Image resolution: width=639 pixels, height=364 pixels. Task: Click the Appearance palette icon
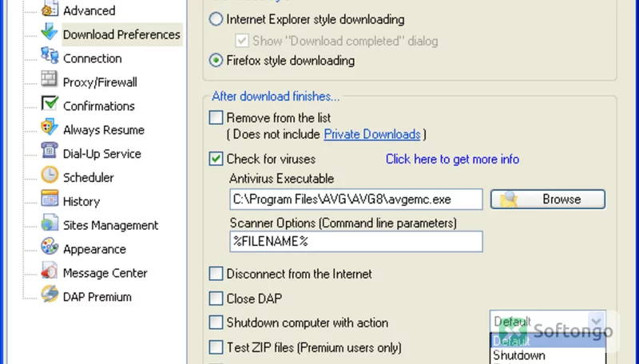pyautogui.click(x=50, y=246)
